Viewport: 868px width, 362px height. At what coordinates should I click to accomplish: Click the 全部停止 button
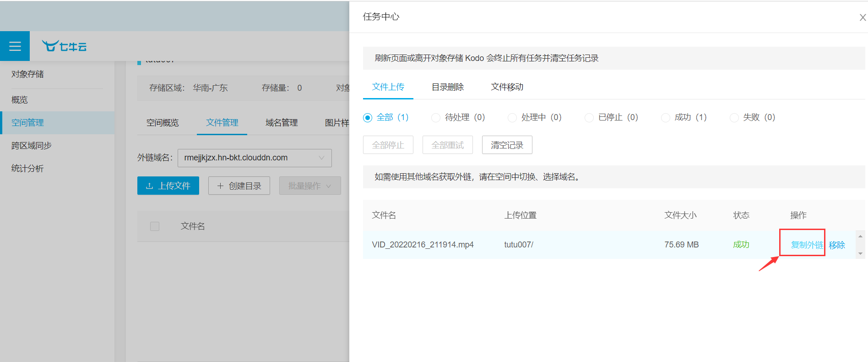coord(388,145)
